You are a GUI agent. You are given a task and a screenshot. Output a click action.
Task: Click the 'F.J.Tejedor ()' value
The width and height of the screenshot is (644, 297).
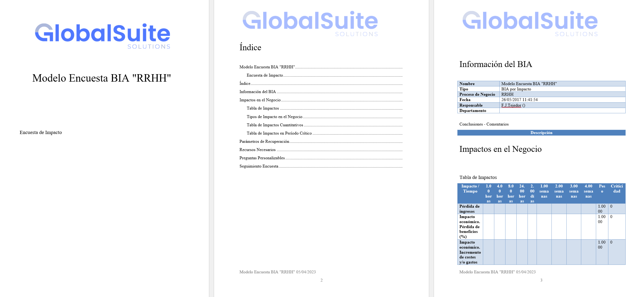click(513, 105)
